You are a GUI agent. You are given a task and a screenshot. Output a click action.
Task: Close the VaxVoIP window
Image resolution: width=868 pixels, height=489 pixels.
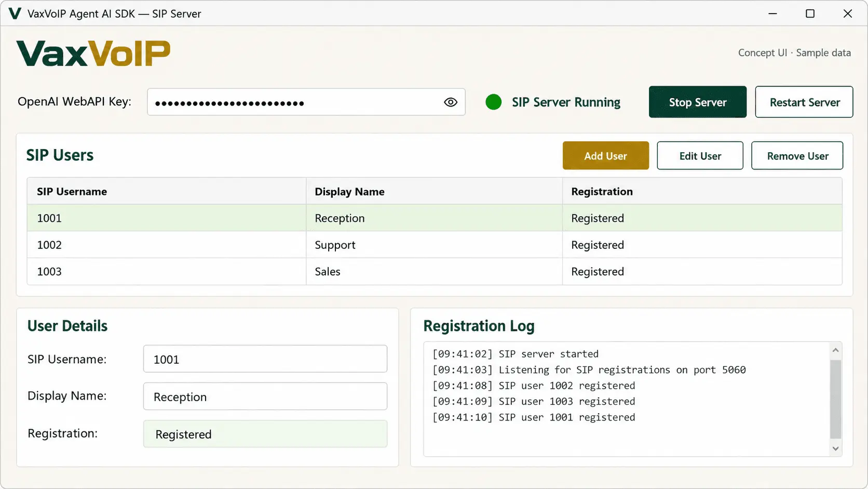(x=847, y=14)
